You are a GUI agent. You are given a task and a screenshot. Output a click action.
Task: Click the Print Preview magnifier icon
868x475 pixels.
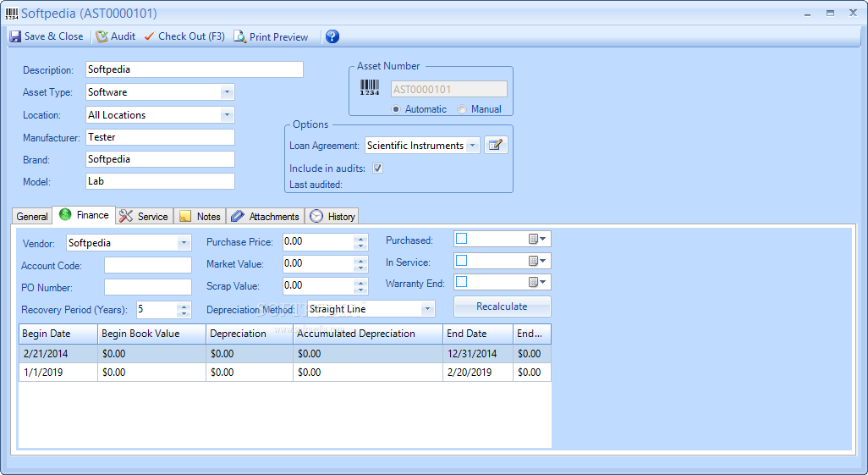point(239,36)
